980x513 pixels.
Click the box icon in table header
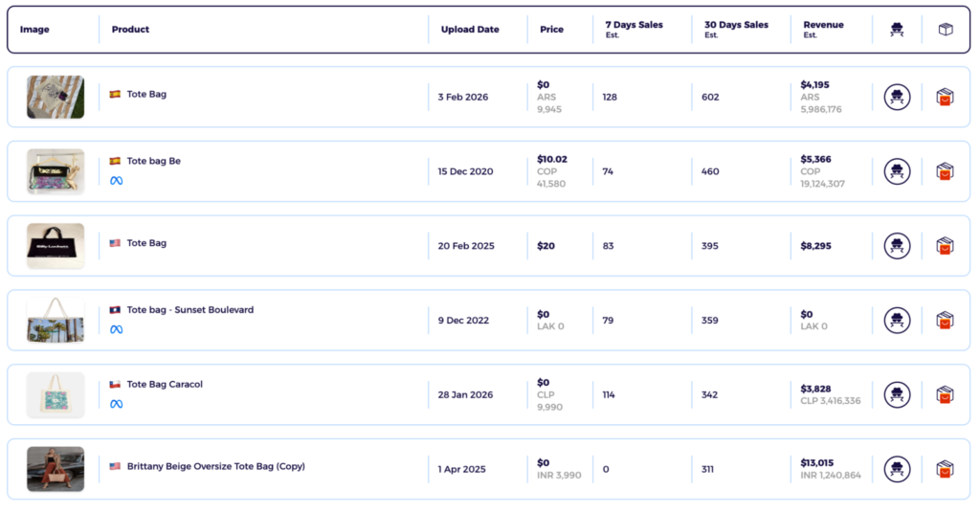pos(946,30)
